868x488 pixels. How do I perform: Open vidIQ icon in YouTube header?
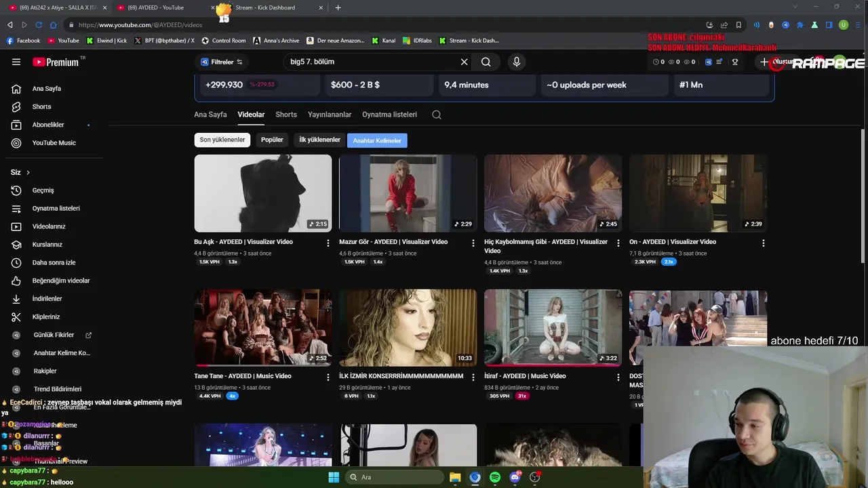point(709,62)
